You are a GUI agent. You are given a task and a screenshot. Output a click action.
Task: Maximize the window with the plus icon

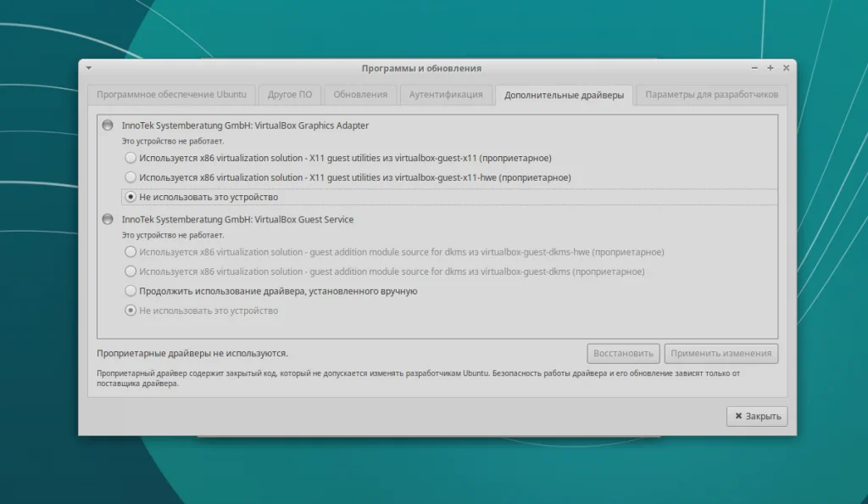tap(770, 68)
